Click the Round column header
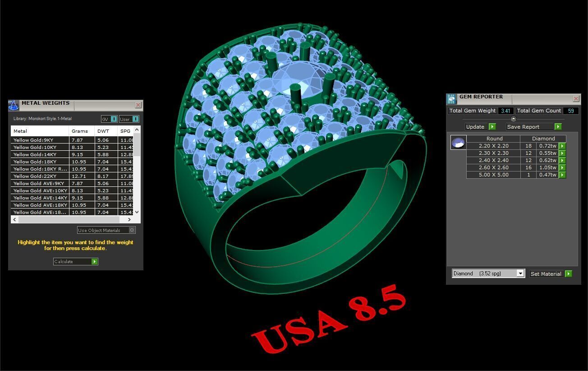The width and height of the screenshot is (588, 371). (x=494, y=139)
